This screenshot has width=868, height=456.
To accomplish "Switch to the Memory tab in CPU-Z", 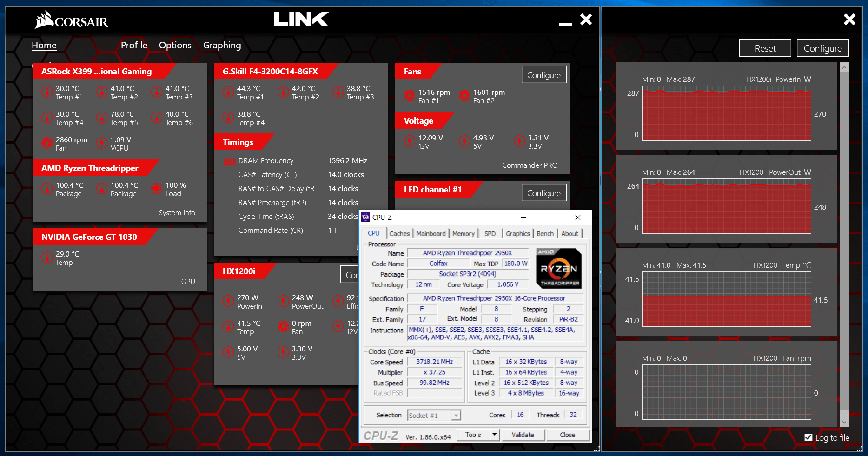I will click(x=464, y=234).
